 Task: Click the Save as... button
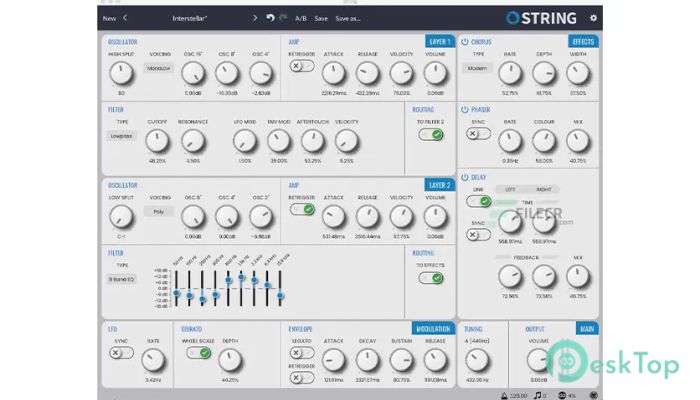(348, 18)
